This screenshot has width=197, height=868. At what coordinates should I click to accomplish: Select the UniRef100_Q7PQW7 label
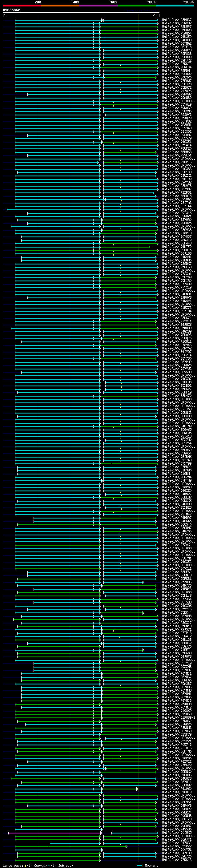177,81
